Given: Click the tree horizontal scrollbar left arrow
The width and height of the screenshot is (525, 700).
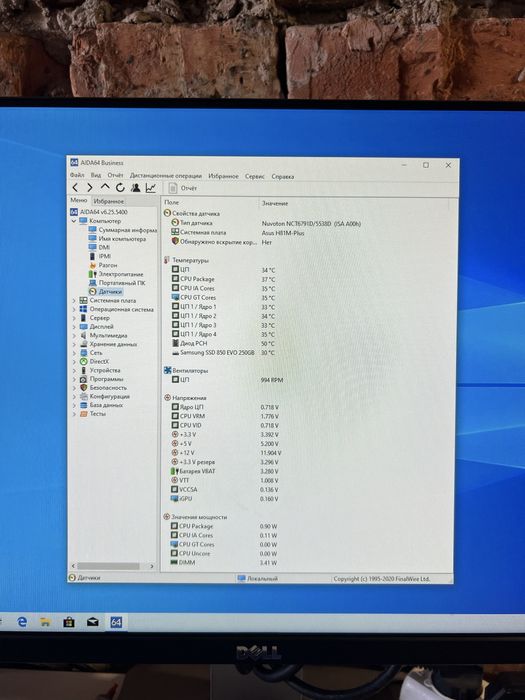Looking at the screenshot, I should [x=73, y=566].
